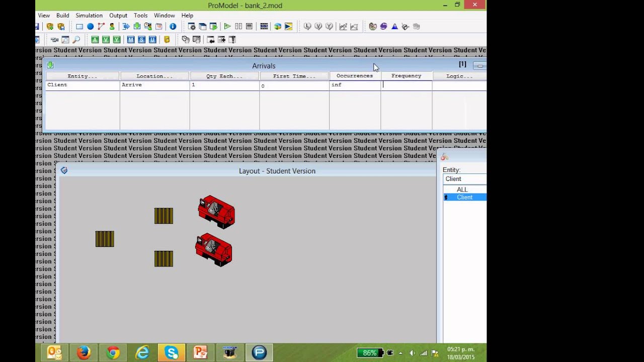Open Outlook from the taskbar

[x=54, y=352]
